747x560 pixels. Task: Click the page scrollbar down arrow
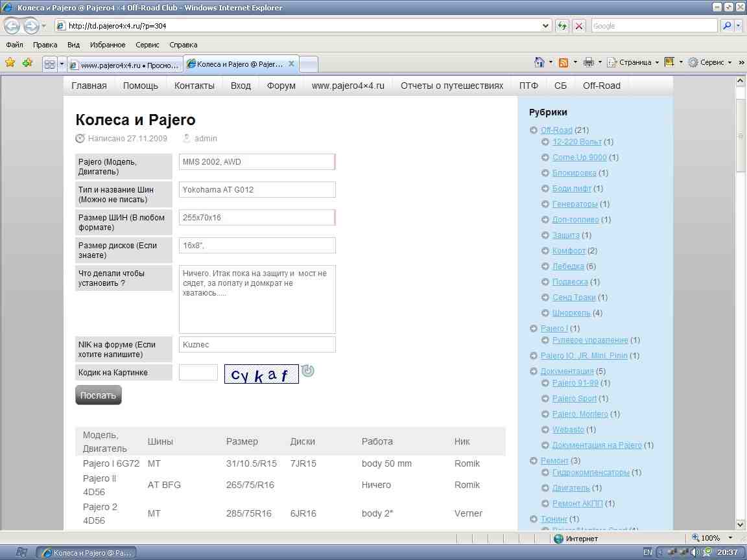click(741, 524)
